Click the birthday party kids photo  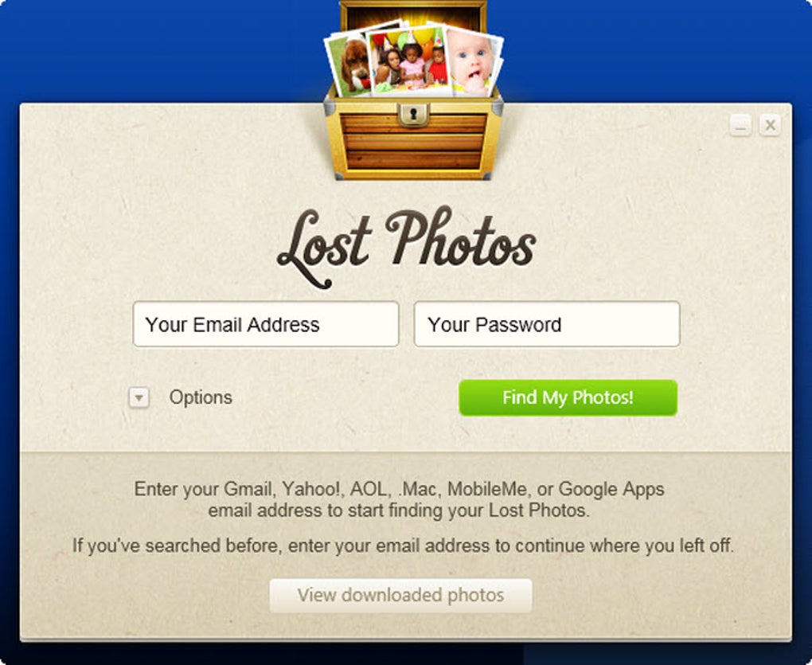(410, 60)
